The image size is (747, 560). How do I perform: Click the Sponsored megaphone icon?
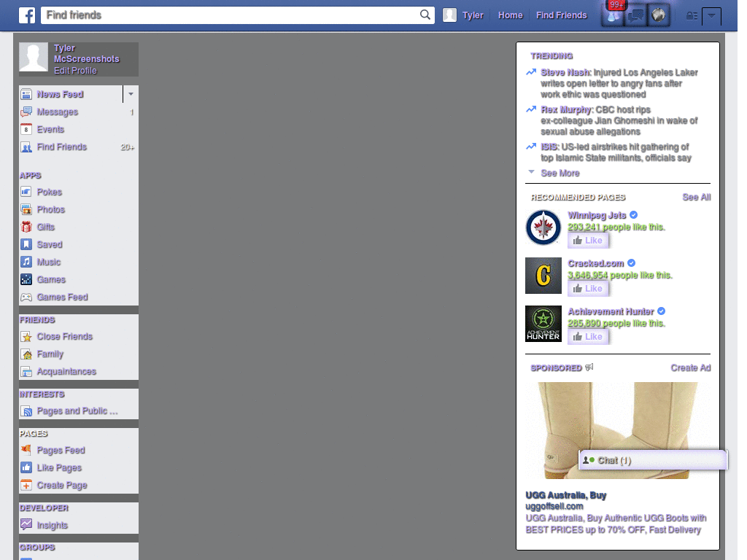589,367
